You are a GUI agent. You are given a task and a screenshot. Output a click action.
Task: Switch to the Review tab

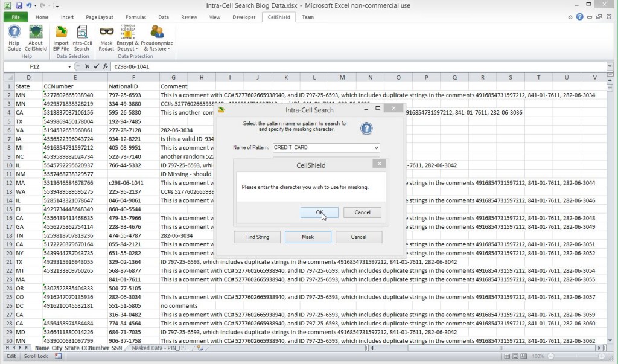[x=189, y=17]
